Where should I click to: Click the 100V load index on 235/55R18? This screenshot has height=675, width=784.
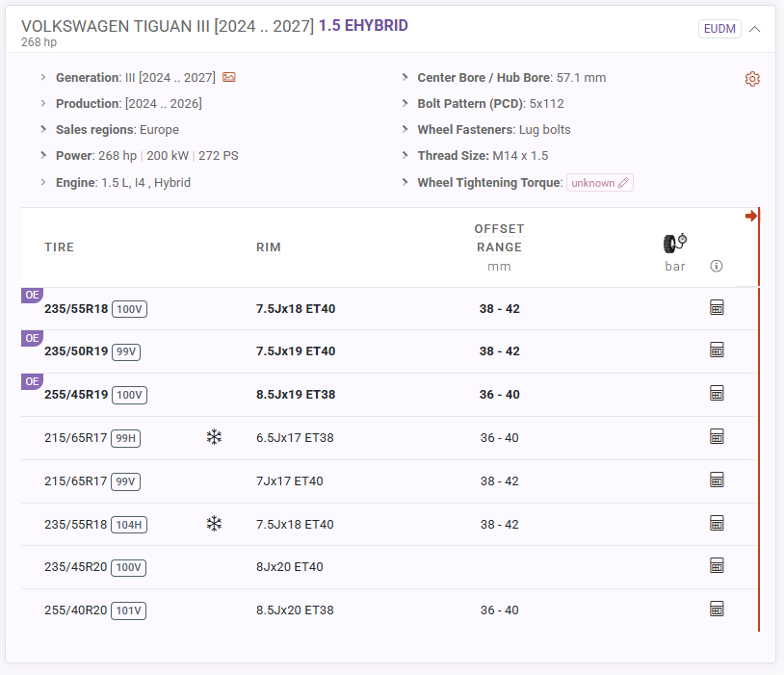(x=129, y=309)
